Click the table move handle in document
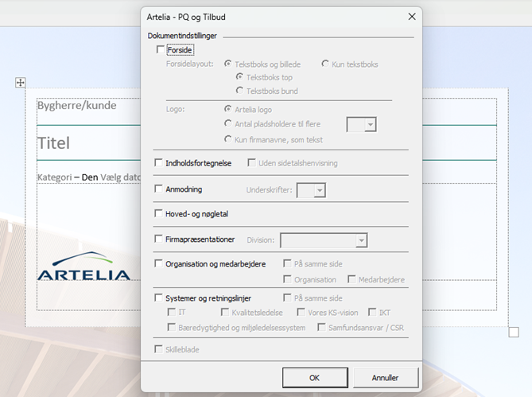This screenshot has height=397, width=532. tap(21, 83)
